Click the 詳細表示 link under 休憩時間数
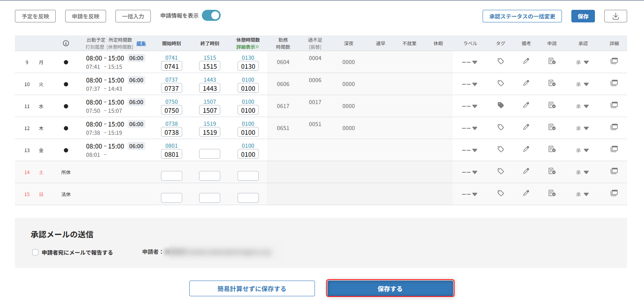 point(248,47)
